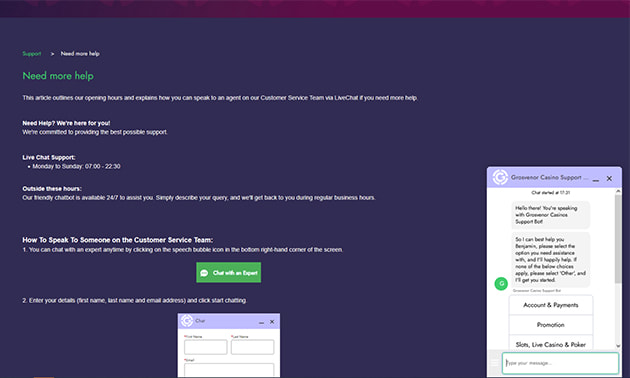Click Email box in example form image
The width and height of the screenshot is (630, 378).
229,370
